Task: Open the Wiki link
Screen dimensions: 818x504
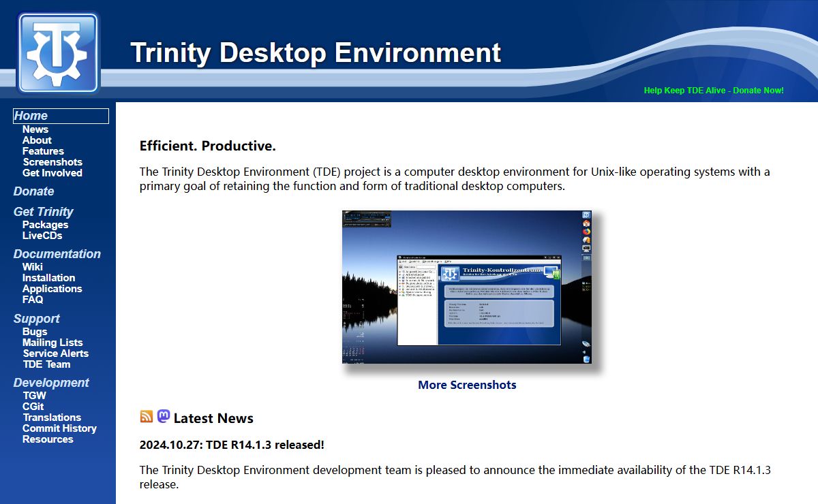Action: click(x=33, y=267)
